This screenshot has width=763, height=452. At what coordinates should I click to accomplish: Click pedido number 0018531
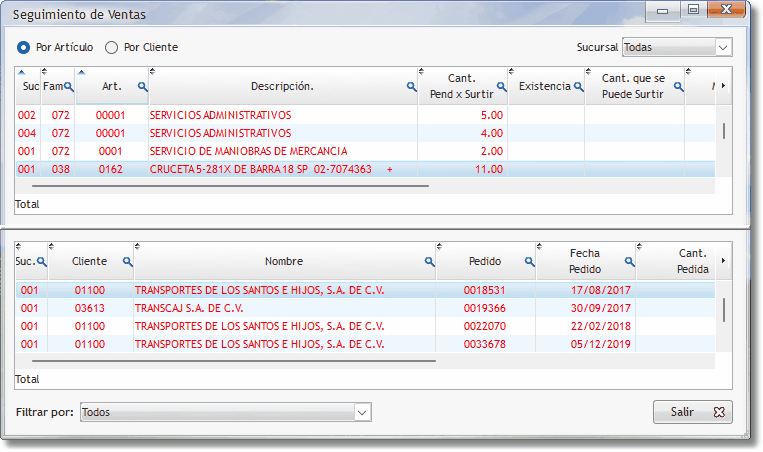[x=485, y=290]
